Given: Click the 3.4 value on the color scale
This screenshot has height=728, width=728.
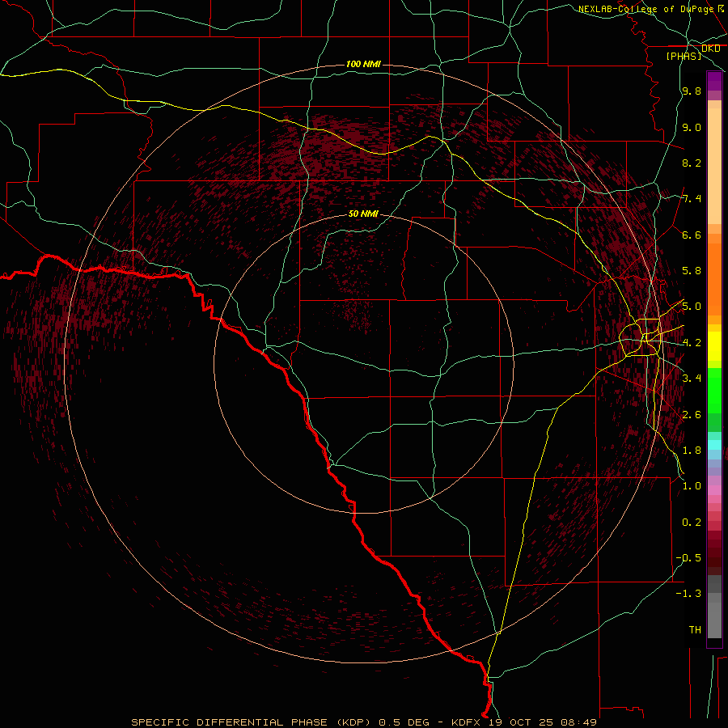Looking at the screenshot, I should pos(692,379).
